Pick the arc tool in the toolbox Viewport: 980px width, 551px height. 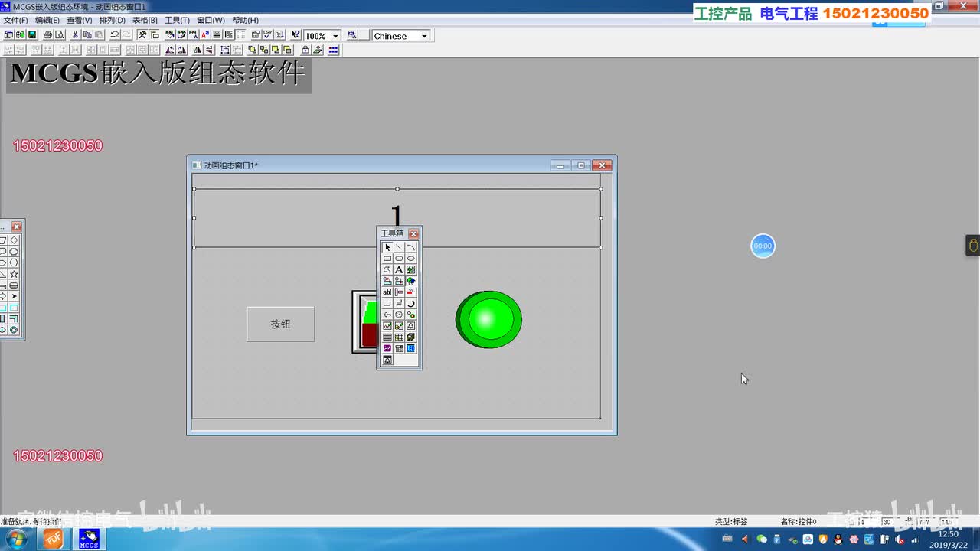[410, 247]
